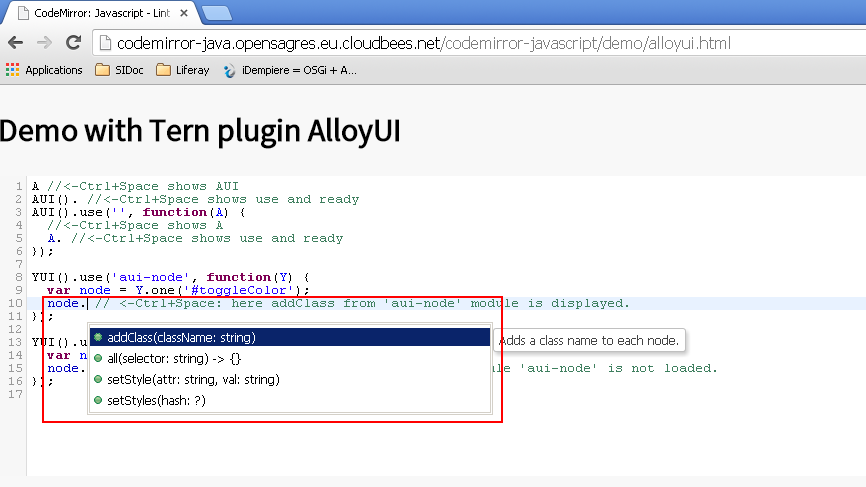This screenshot has height=487, width=866.
Task: Click line number 17 in gutter
Action: click(15, 394)
